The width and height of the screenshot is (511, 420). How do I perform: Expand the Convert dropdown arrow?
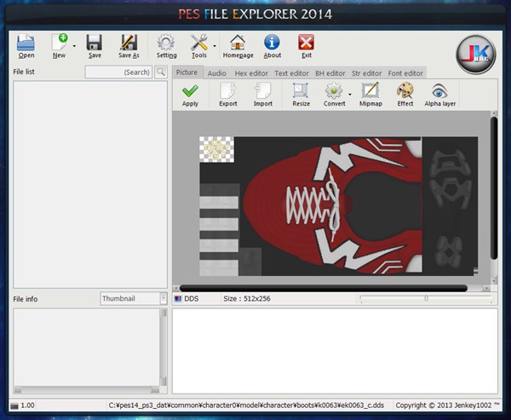350,95
